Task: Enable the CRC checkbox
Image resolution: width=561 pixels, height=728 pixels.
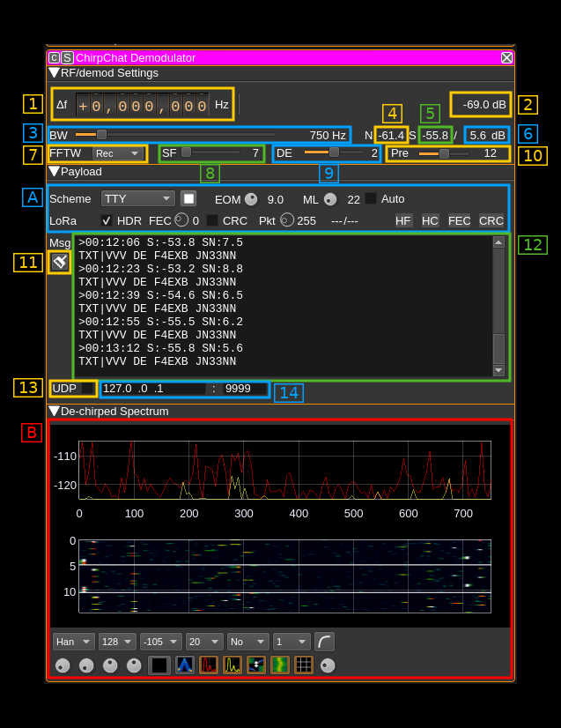Action: point(212,220)
